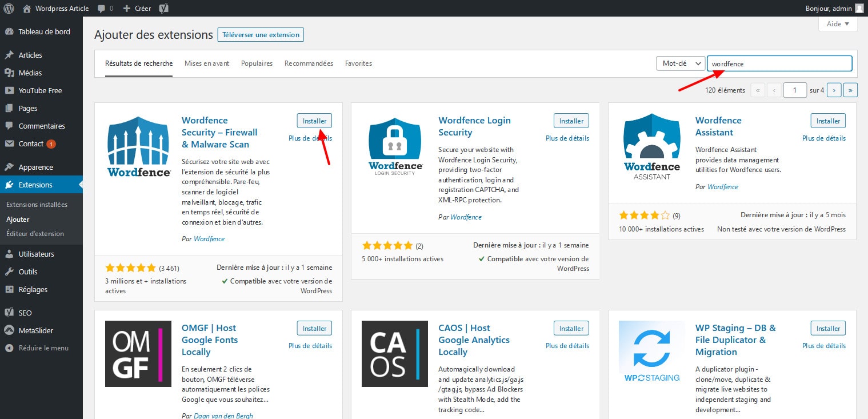
Task: Go to next page of results
Action: (834, 90)
